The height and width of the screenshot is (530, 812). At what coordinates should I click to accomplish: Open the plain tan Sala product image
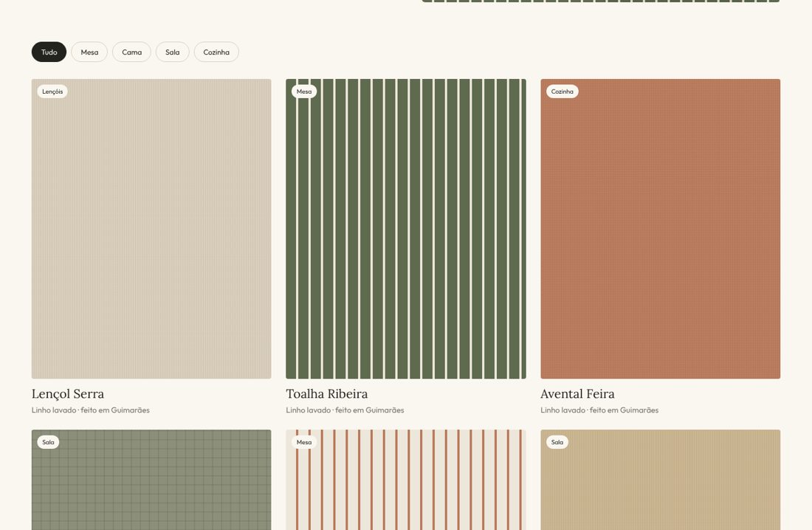tap(660, 480)
